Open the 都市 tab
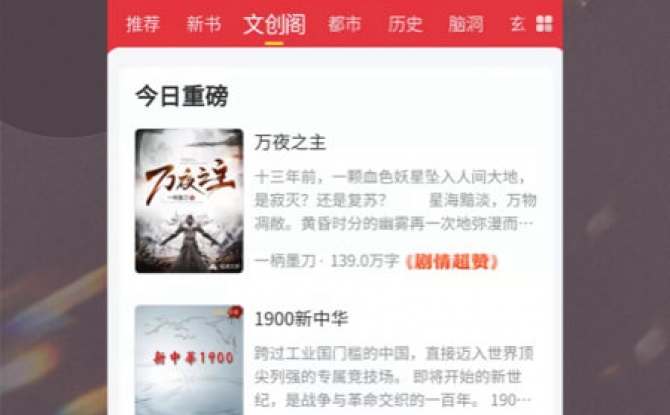The image size is (670, 415). (344, 24)
